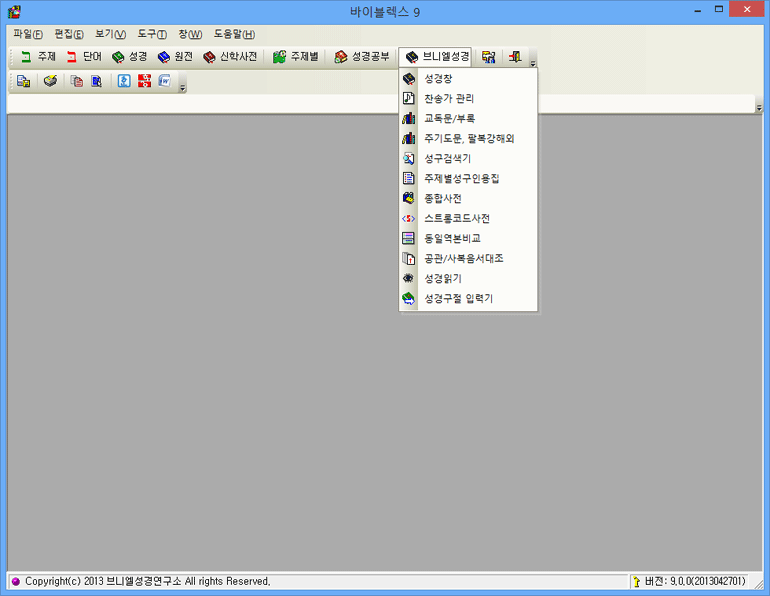
Task: Select 성경읽기 menu entry
Action: (468, 278)
